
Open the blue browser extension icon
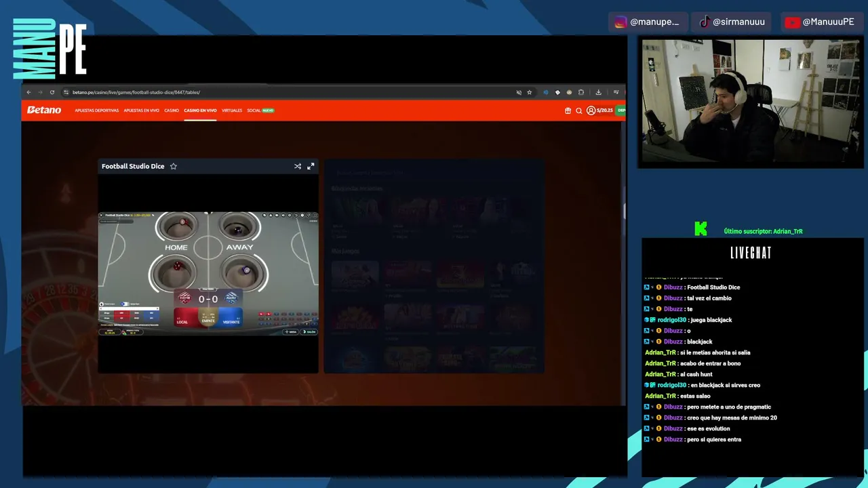click(x=546, y=92)
